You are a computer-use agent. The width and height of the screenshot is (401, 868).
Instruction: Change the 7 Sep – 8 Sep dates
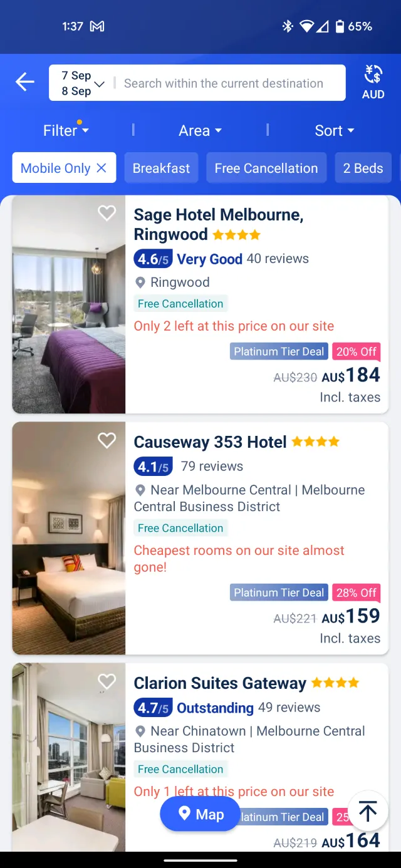point(82,83)
